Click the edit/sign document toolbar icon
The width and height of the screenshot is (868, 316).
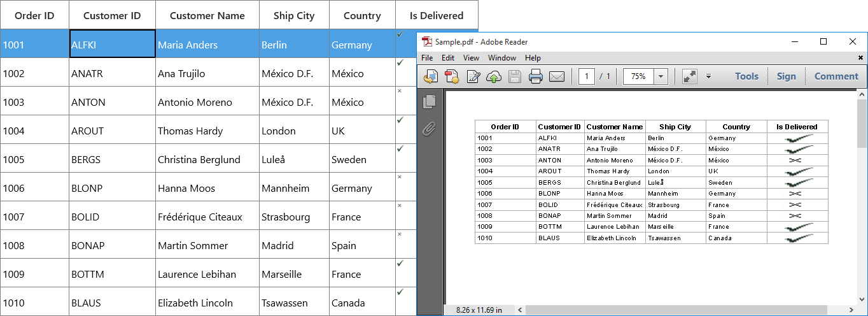pyautogui.click(x=473, y=76)
